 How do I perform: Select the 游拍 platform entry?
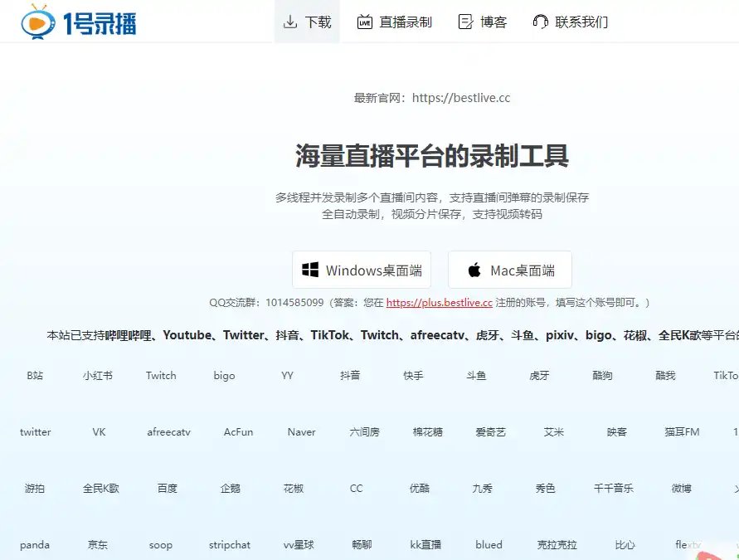click(35, 489)
